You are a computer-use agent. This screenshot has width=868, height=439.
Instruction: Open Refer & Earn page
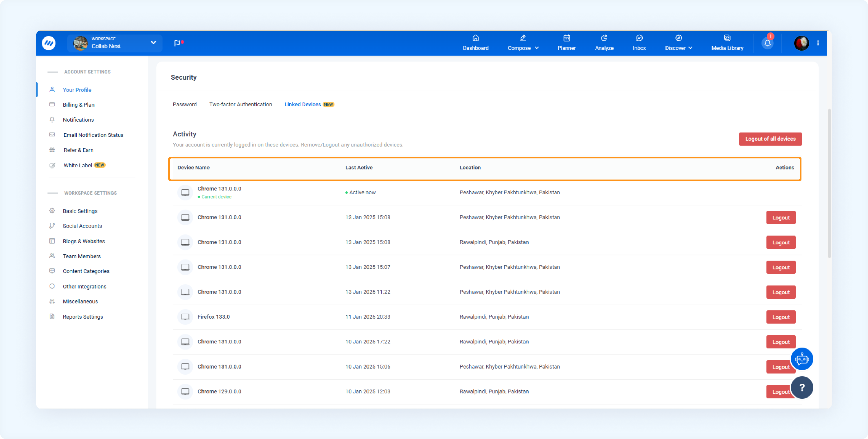coord(78,150)
